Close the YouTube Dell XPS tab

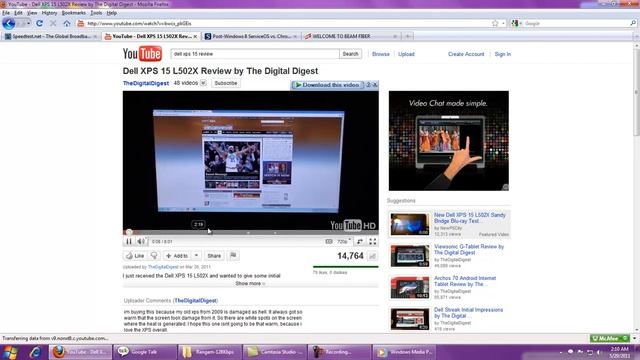pos(195,37)
